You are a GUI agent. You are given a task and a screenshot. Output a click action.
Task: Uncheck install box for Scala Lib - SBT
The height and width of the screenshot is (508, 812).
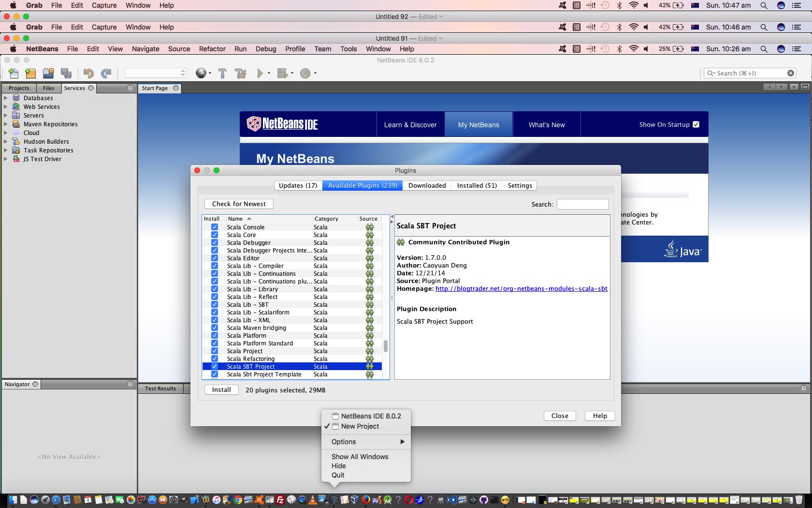(x=215, y=304)
